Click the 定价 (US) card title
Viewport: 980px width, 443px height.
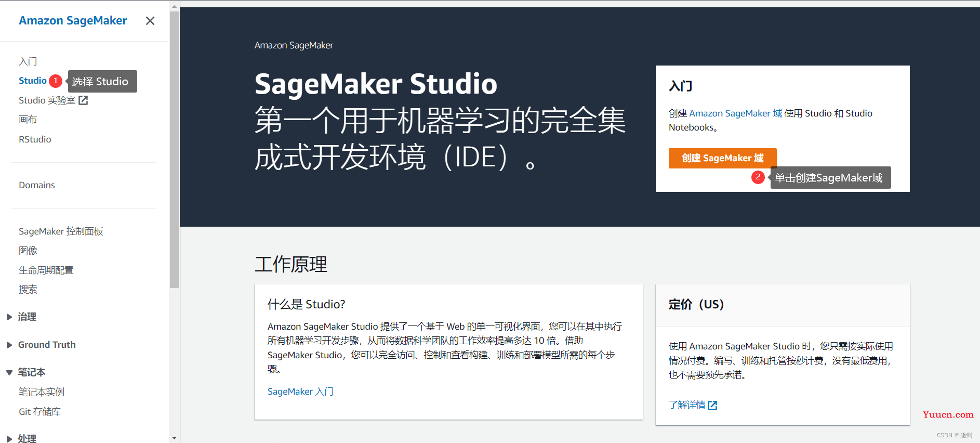click(696, 304)
